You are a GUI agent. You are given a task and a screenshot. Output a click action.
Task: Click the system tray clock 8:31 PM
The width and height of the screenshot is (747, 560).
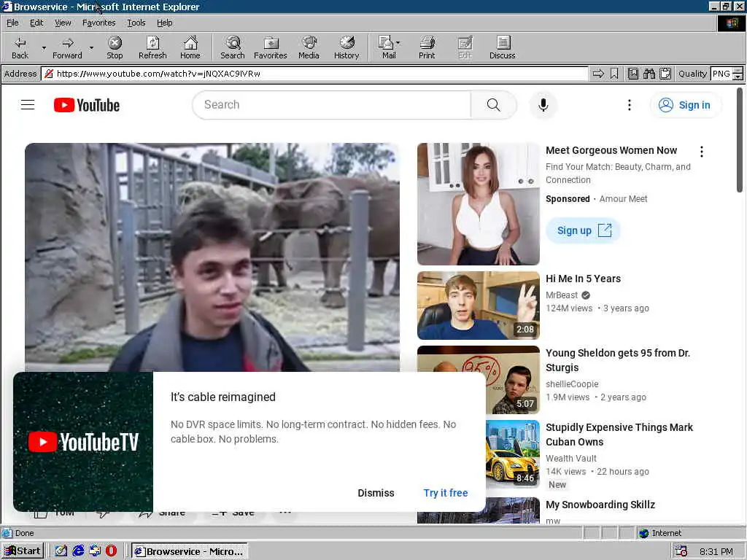click(716, 551)
